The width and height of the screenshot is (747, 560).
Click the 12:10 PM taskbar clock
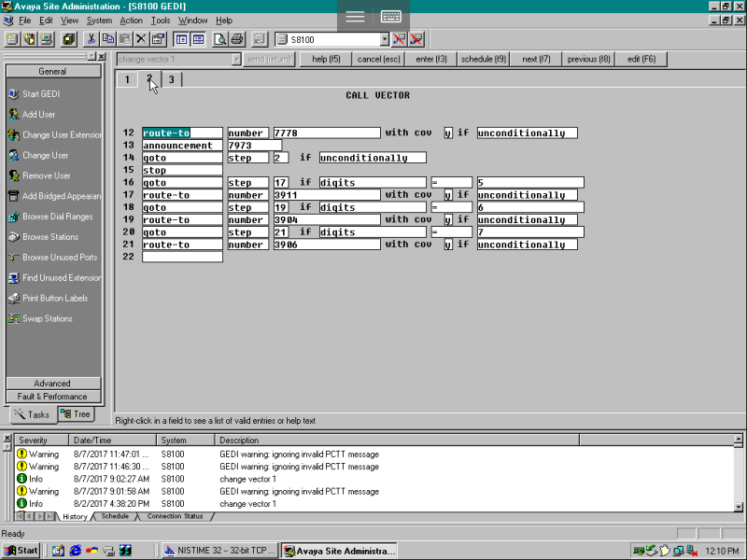pos(722,551)
